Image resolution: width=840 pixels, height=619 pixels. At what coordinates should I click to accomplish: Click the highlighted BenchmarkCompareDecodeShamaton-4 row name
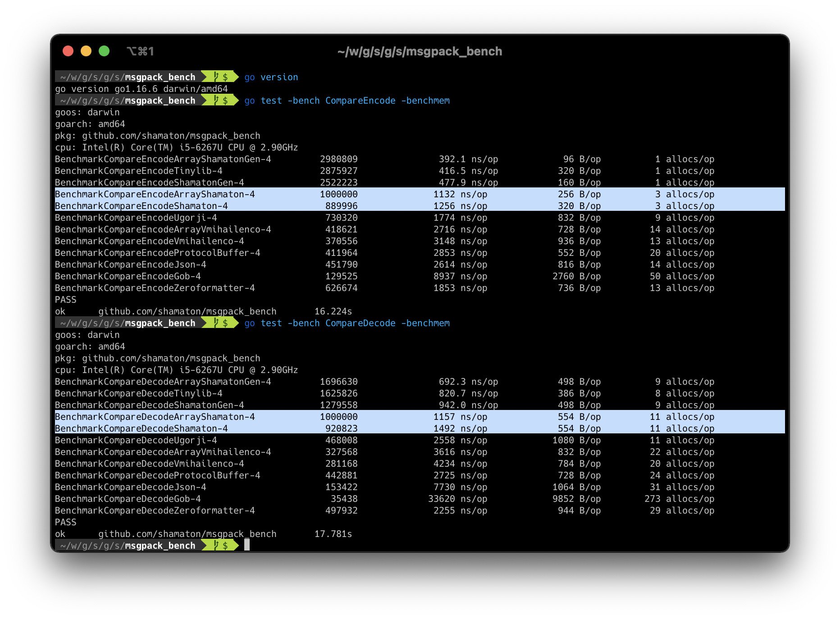tap(142, 428)
